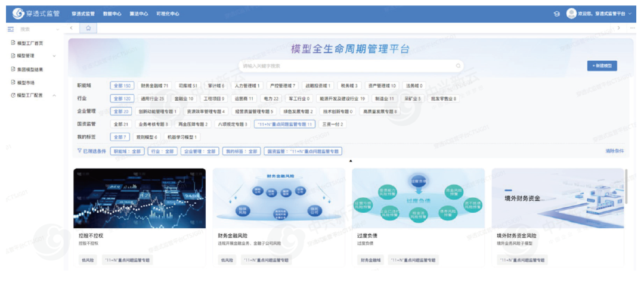Select 规则模型 6 tag filter

point(147,136)
